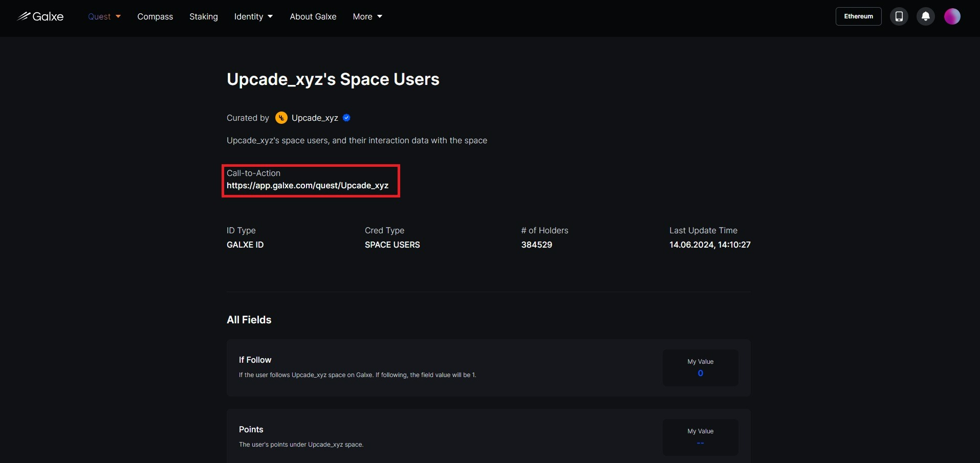Open the notifications bell
Image resolution: width=980 pixels, height=463 pixels.
point(925,16)
